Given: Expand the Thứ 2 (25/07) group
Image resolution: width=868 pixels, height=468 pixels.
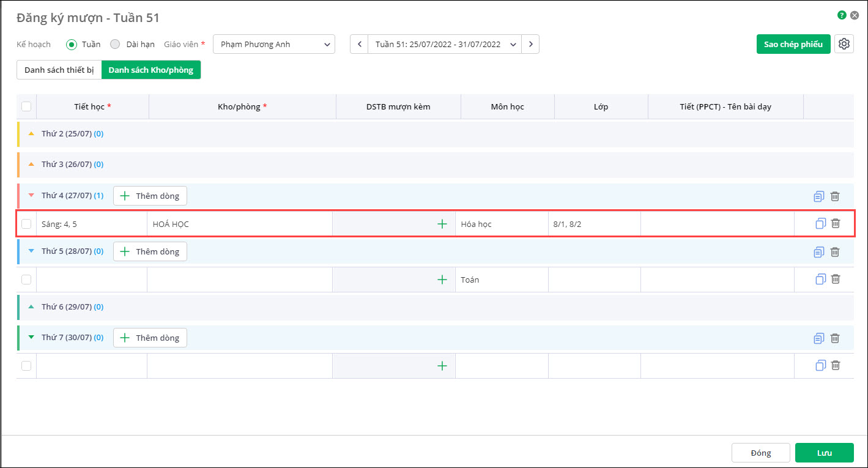Looking at the screenshot, I should 31,133.
